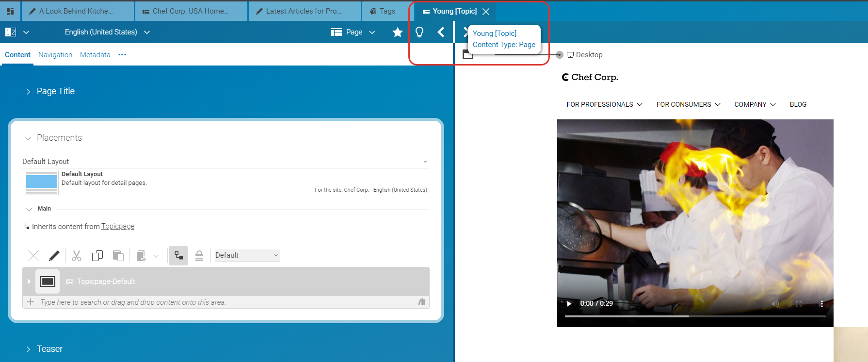Enter video fullscreen mode

(798, 303)
